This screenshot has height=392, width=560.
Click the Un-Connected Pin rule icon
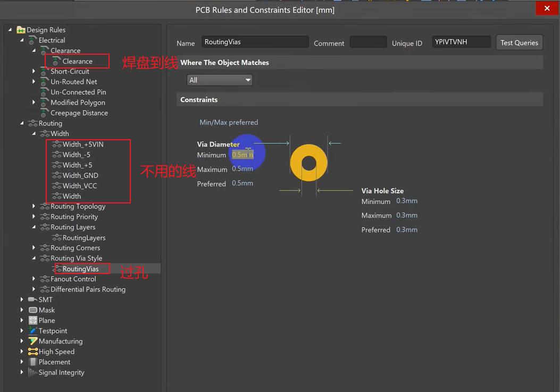[x=44, y=92]
